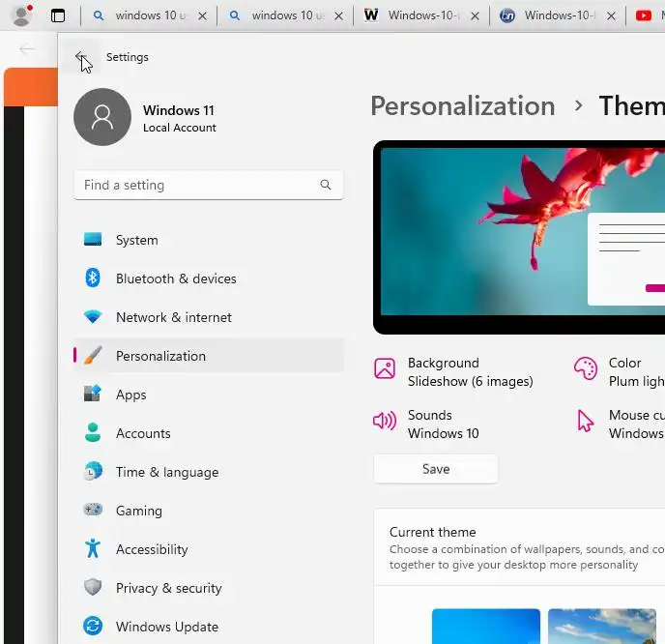Open Time & language settings
Image resolution: width=665 pixels, height=644 pixels.
pos(208,472)
